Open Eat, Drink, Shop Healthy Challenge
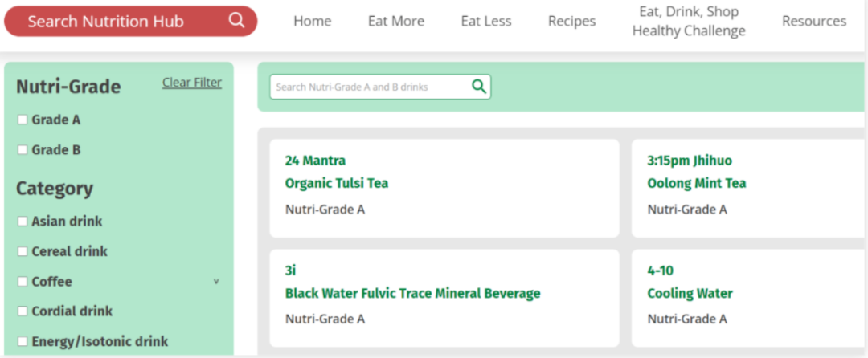 click(x=689, y=22)
